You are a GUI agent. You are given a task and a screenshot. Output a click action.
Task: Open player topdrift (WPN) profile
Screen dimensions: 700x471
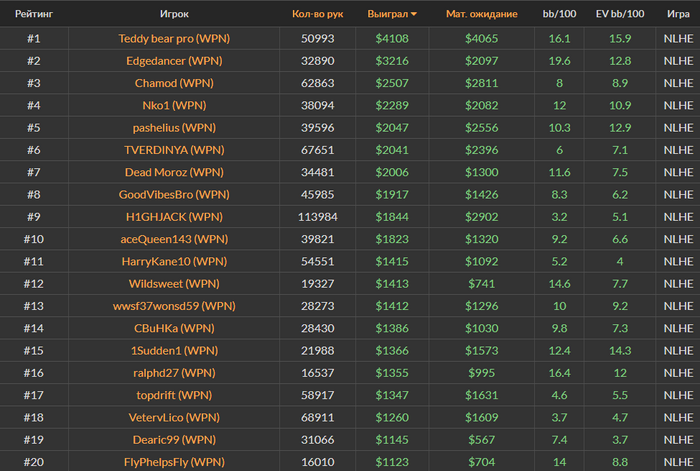[174, 396]
